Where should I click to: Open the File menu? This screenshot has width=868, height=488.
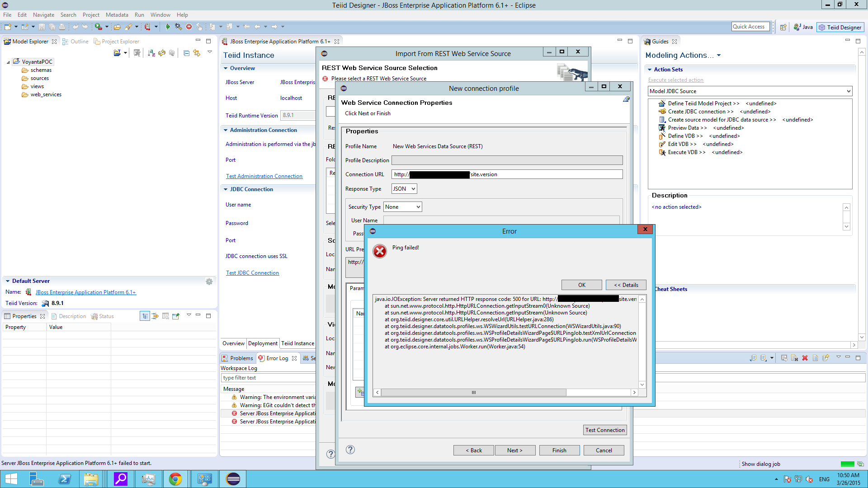(x=7, y=15)
